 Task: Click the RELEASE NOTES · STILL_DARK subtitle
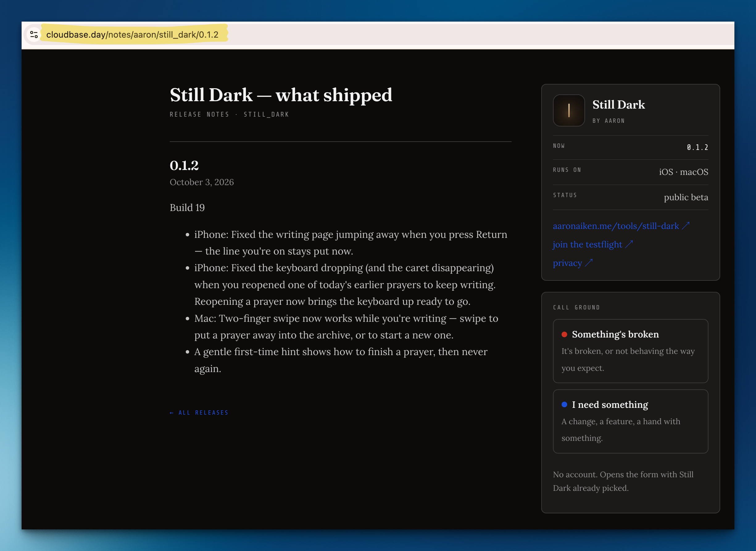(x=229, y=114)
